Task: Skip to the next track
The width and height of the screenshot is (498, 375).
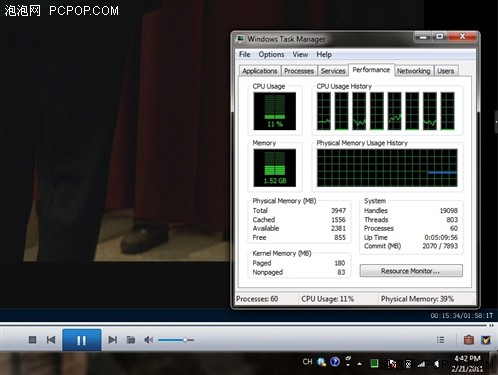Action: pos(113,340)
